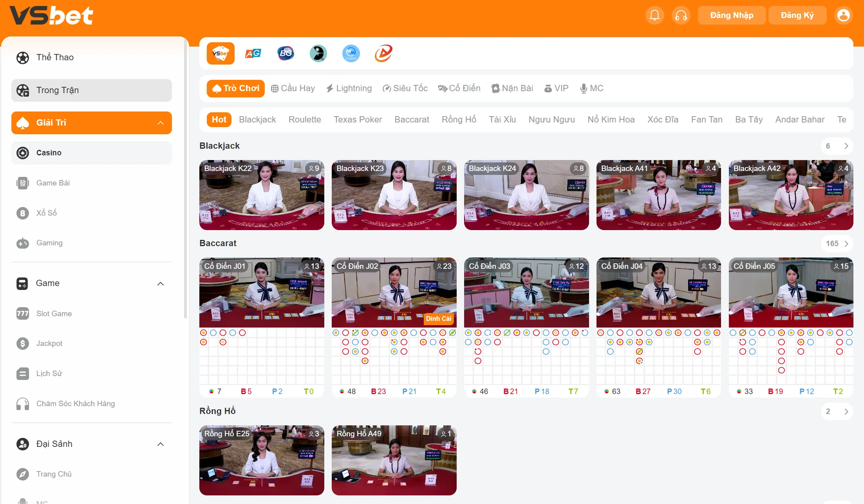Image resolution: width=864 pixels, height=504 pixels.
Task: Select the WM Casino provider icon
Action: point(351,53)
